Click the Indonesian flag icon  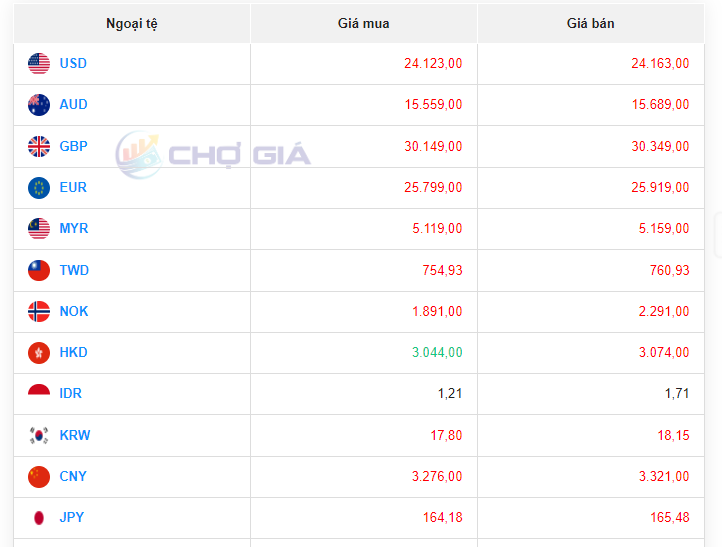(x=39, y=394)
